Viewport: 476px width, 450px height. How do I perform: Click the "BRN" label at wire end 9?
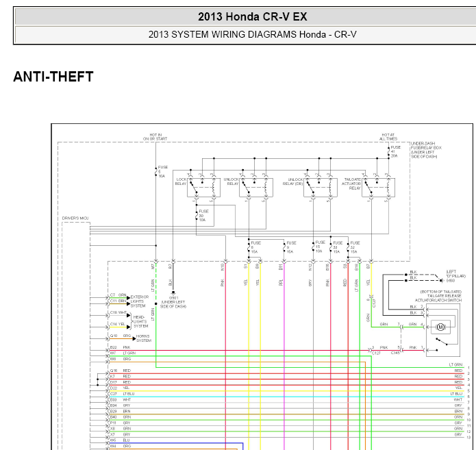(x=458, y=411)
